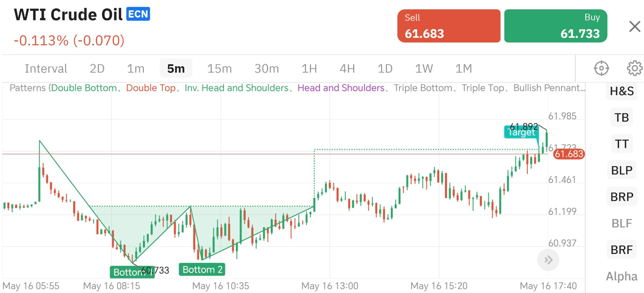Screen dimensions: 644x293
Task: Open the chart settings gear
Action: (635, 68)
